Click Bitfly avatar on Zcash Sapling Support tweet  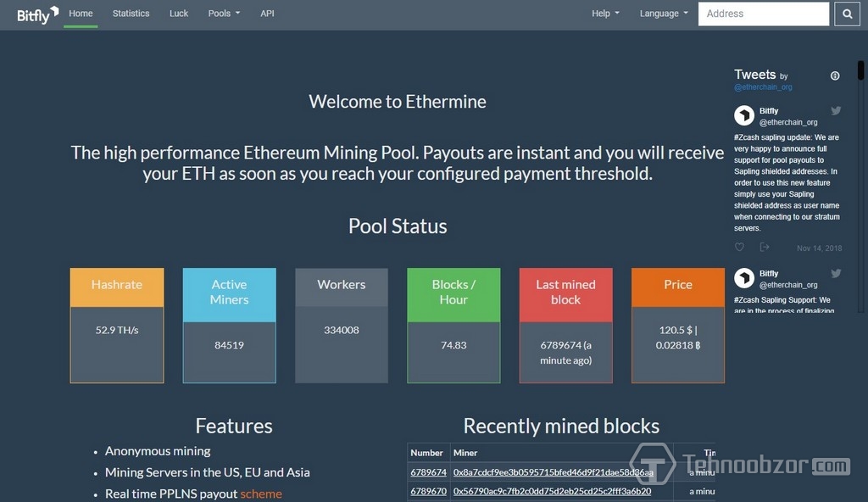point(744,278)
